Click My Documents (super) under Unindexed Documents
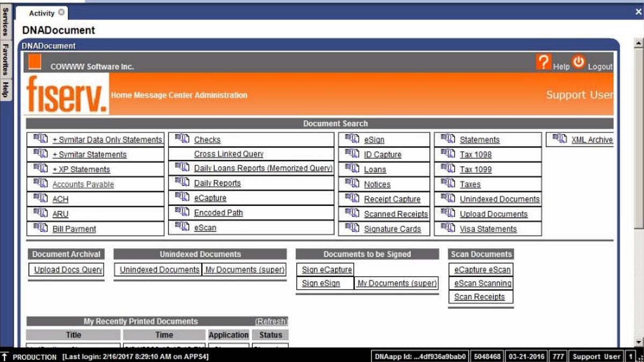644x362 pixels. tap(245, 270)
